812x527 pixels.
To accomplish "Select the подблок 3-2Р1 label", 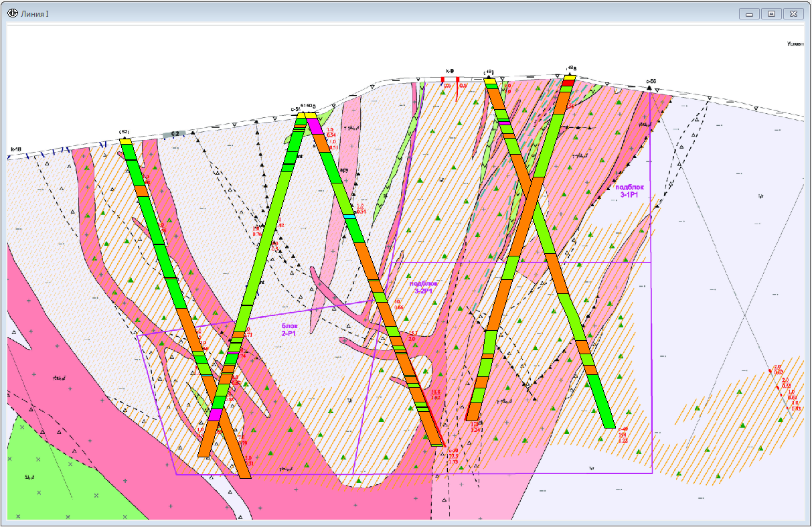I will 422,288.
